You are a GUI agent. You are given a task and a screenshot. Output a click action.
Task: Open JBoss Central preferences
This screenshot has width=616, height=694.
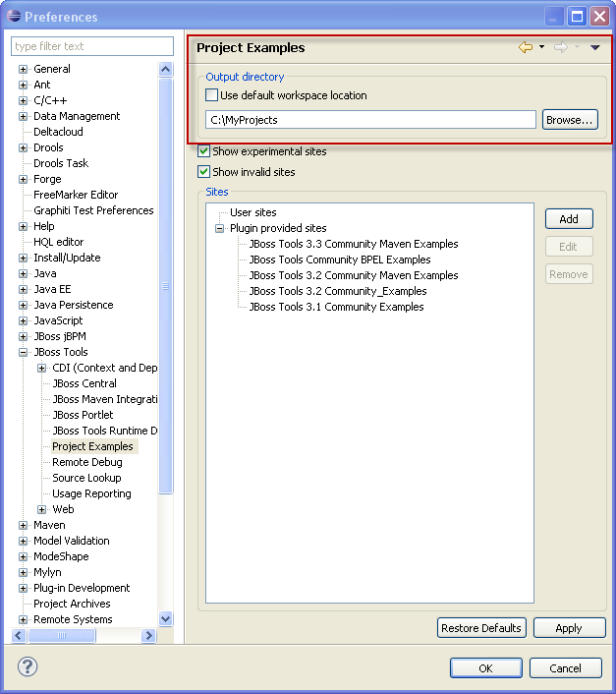(84, 383)
